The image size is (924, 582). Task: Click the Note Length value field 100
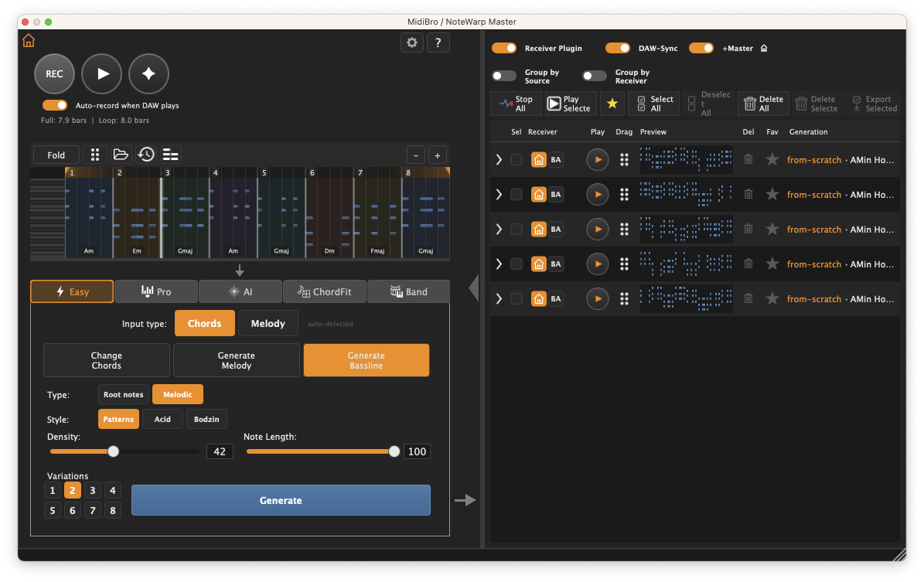417,452
